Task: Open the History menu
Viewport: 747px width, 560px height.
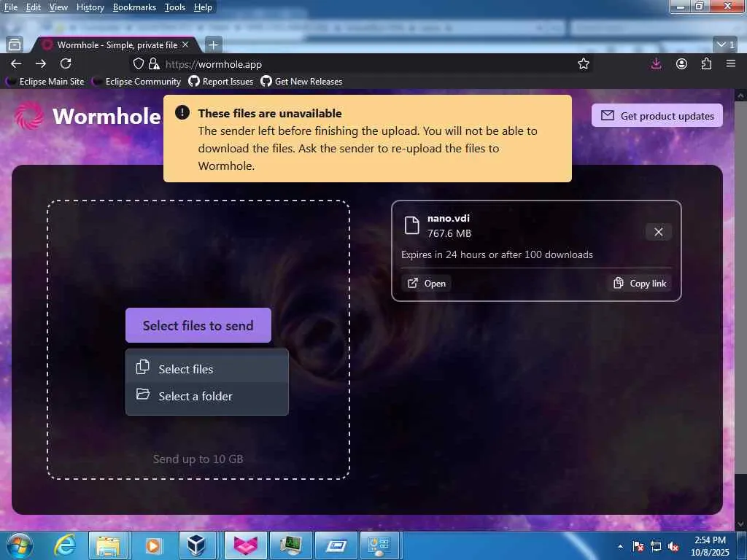Action: pos(90,7)
